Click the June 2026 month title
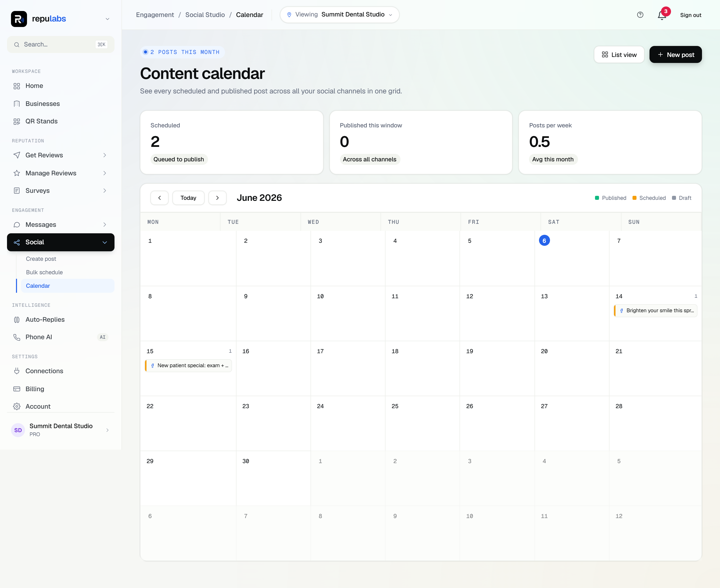720x588 pixels. point(259,198)
